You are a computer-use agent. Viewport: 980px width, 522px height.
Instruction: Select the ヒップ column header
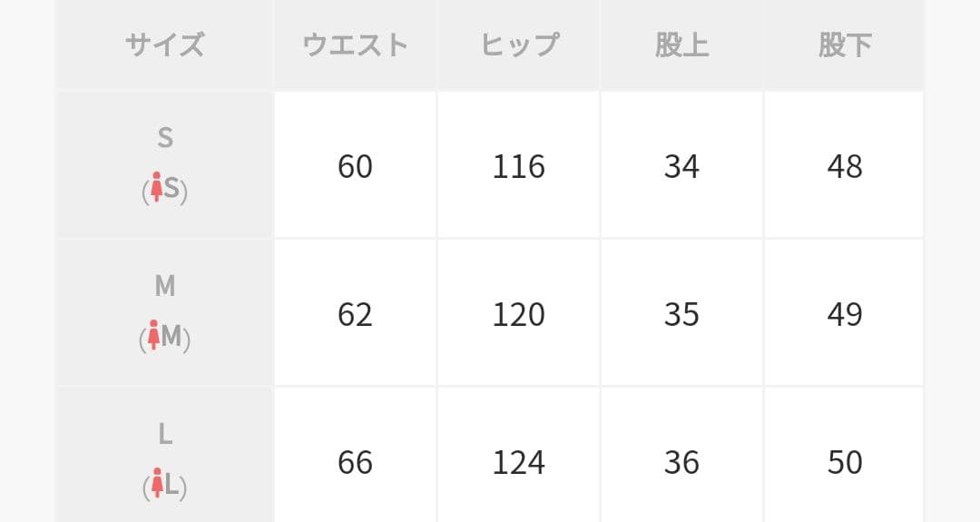[519, 44]
